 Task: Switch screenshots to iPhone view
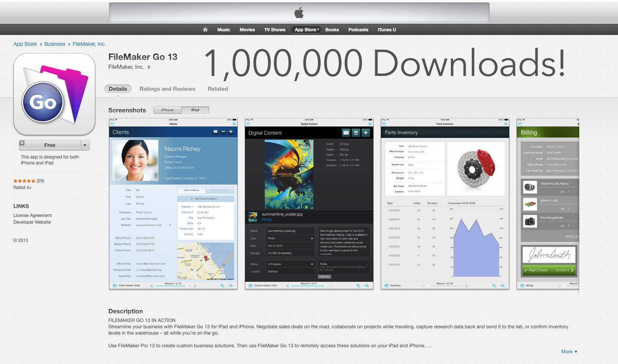[167, 110]
